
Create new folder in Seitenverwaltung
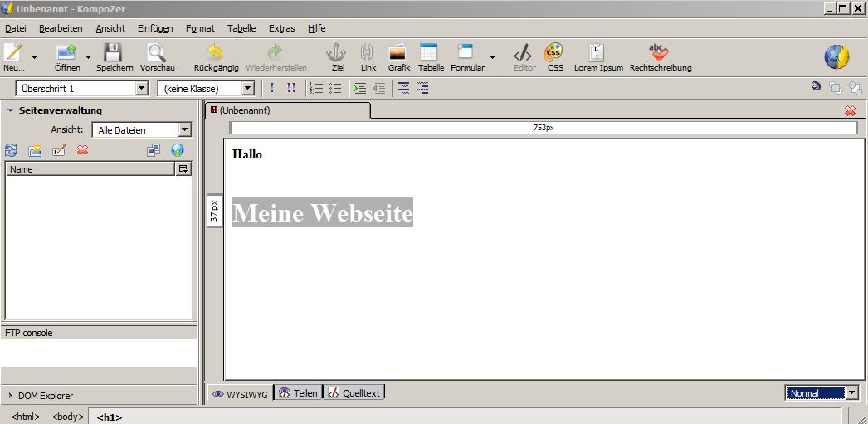click(35, 150)
